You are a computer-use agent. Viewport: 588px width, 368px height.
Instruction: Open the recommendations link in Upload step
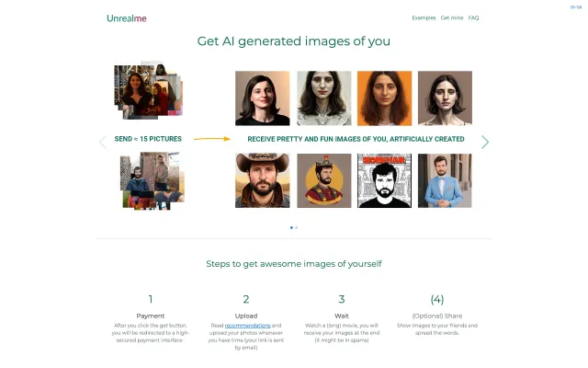(246, 326)
